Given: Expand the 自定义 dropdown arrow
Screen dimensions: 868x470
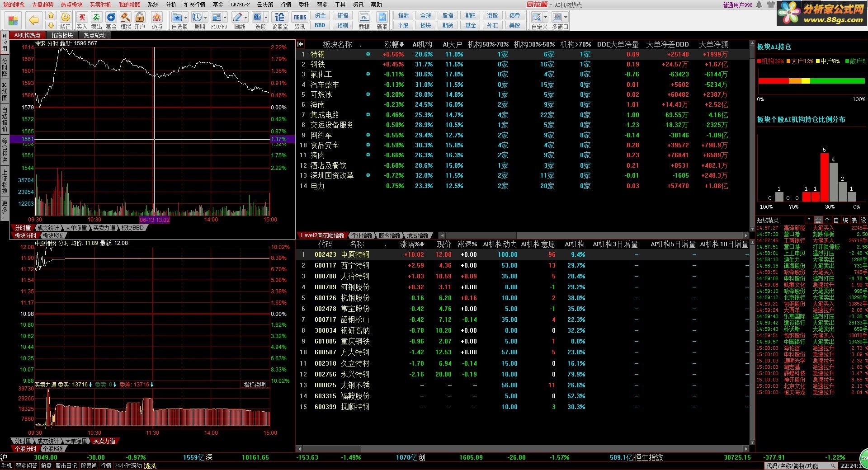Looking at the screenshot, I should point(545,18).
